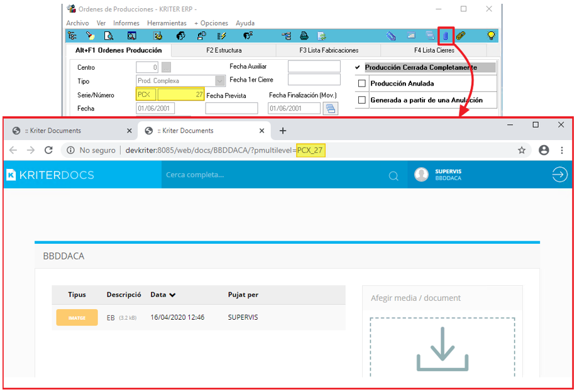Click the upload drop zone for documents
This screenshot has width=577, height=392.
click(x=442, y=347)
